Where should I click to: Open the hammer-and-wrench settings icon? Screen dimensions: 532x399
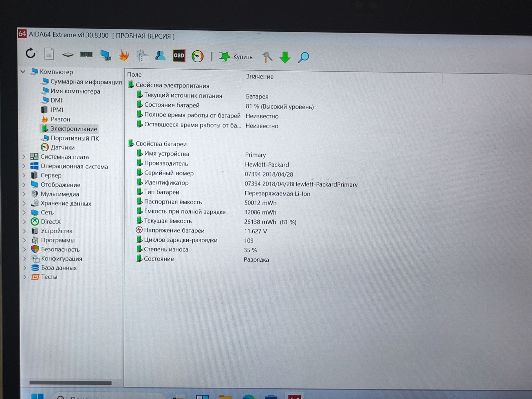[x=267, y=57]
